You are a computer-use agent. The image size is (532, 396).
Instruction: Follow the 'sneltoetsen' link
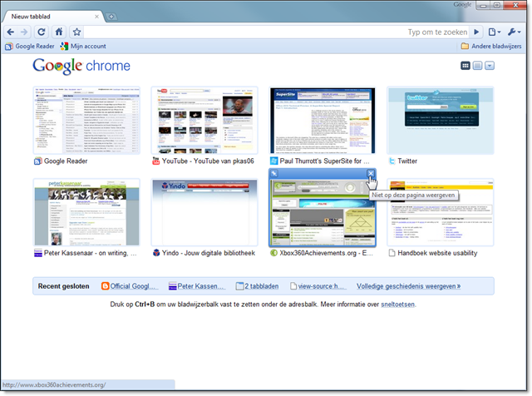pos(397,304)
